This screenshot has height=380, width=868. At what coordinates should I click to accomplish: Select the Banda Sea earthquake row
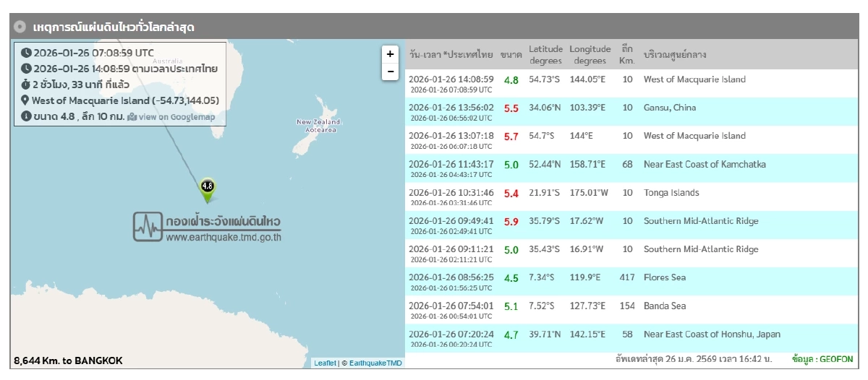[664, 306]
